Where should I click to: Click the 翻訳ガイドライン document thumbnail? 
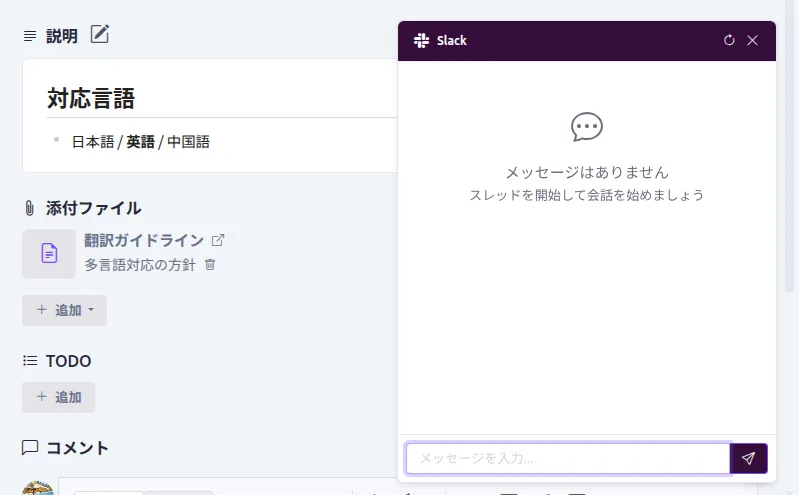[49, 253]
